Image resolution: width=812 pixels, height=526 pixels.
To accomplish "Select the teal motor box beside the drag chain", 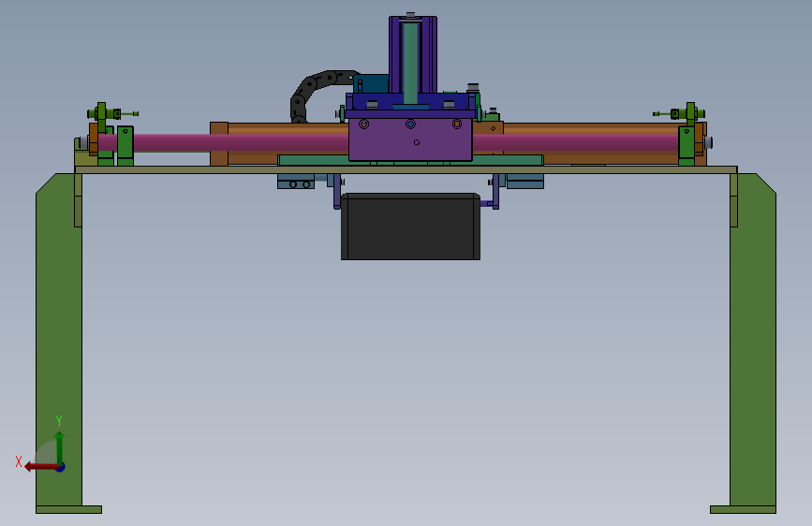I will pyautogui.click(x=371, y=84).
